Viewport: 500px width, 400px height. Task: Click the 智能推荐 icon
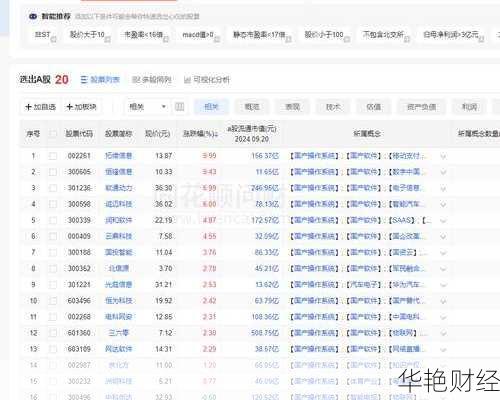(33, 16)
